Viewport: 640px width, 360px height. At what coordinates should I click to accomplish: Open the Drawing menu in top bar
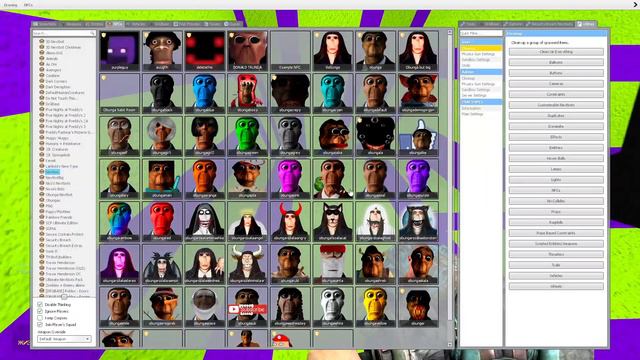click(10, 5)
